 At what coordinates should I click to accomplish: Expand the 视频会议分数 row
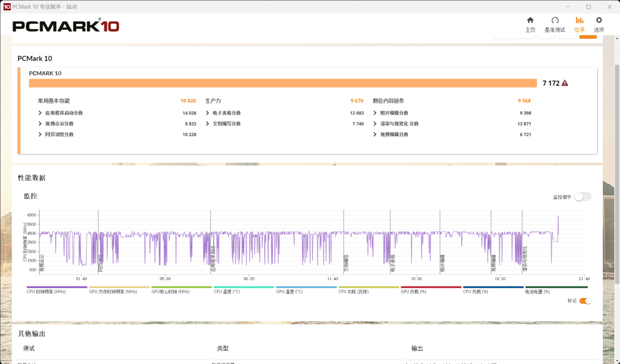pos(40,123)
